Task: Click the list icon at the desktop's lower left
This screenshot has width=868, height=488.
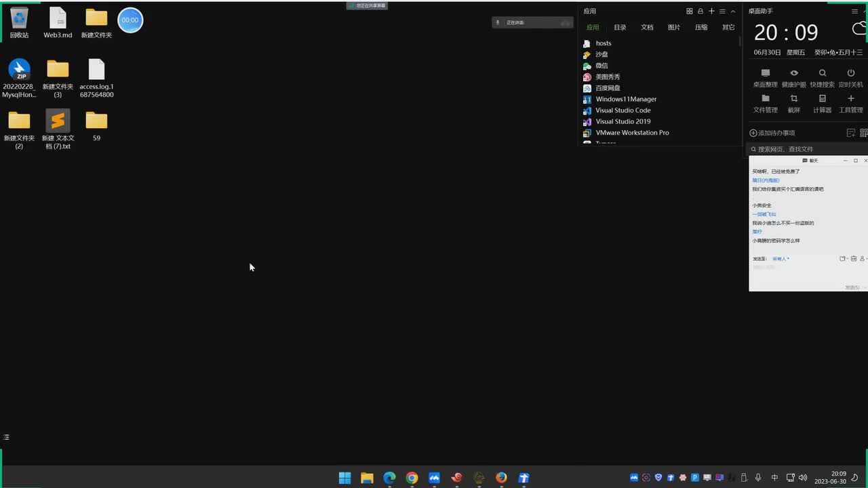Action: point(6,437)
